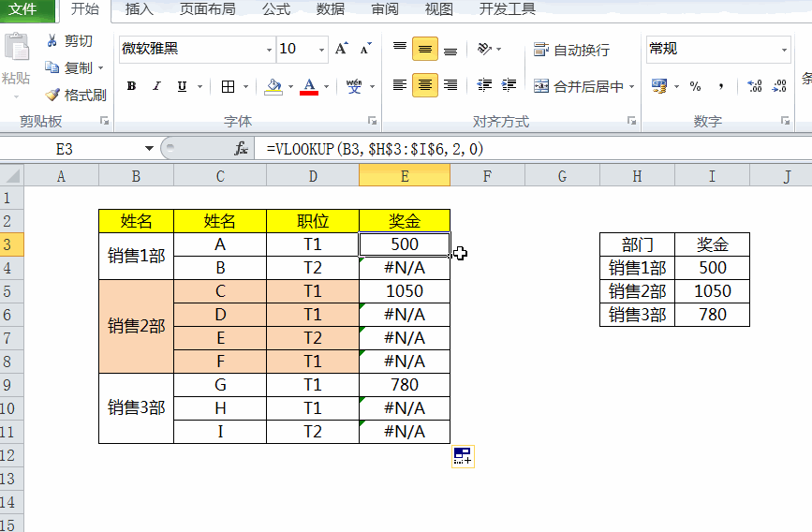Align text to bottom of cell
Screen dimensions: 812x532
pos(450,50)
